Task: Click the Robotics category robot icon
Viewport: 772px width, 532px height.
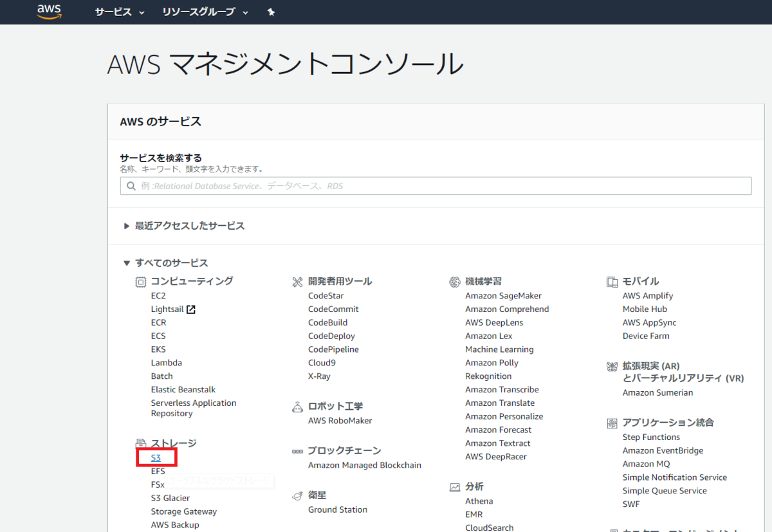Action: (297, 407)
